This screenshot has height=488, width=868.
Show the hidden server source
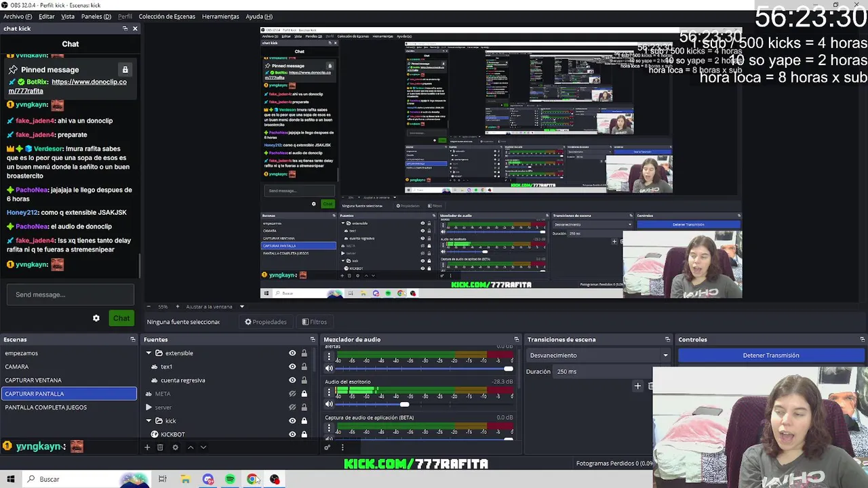[x=292, y=407]
